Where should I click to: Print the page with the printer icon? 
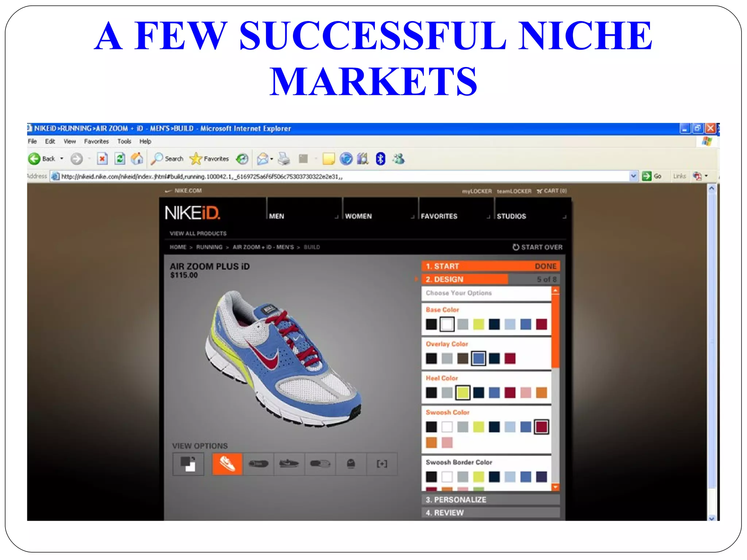284,159
